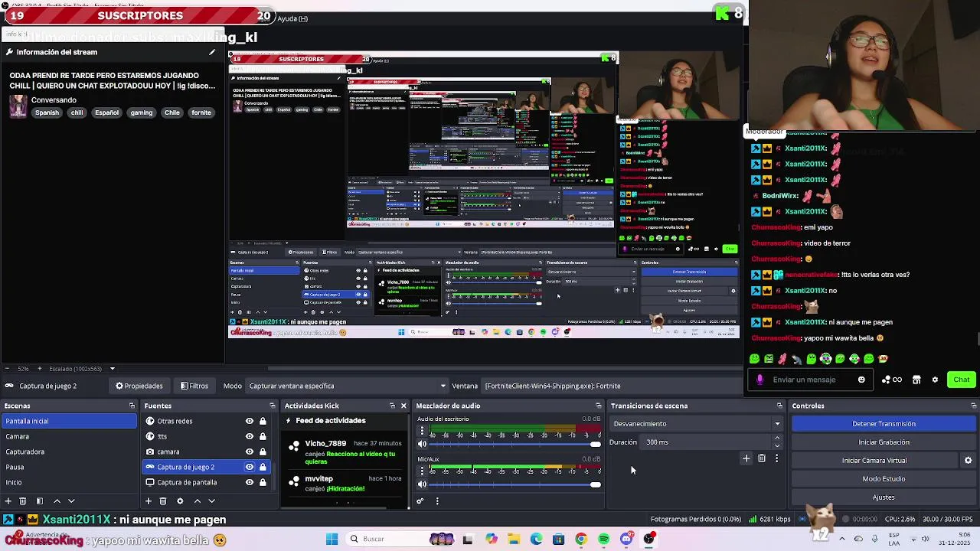980x551 pixels.
Task: Move scene up with arrow icon
Action: point(57,501)
